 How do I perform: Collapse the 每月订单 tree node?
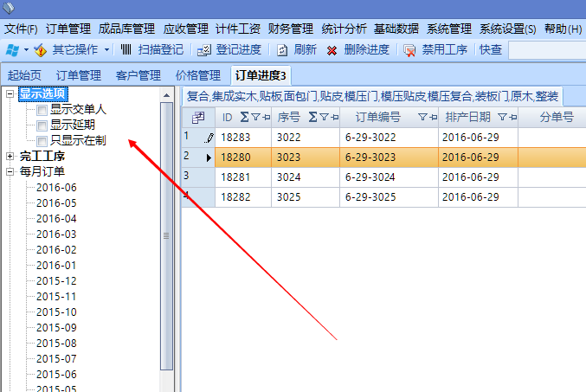[x=10, y=172]
